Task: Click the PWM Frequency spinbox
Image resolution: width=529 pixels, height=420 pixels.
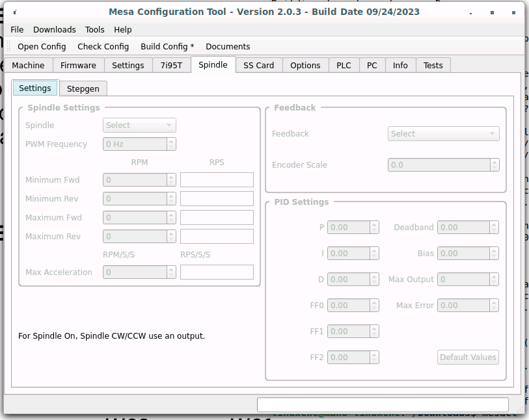Action: [139, 144]
